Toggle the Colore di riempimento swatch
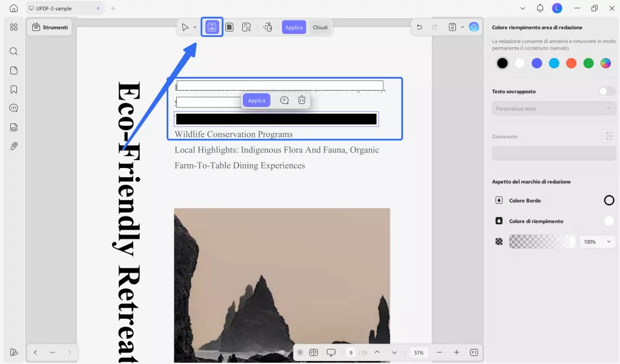 [x=609, y=221]
